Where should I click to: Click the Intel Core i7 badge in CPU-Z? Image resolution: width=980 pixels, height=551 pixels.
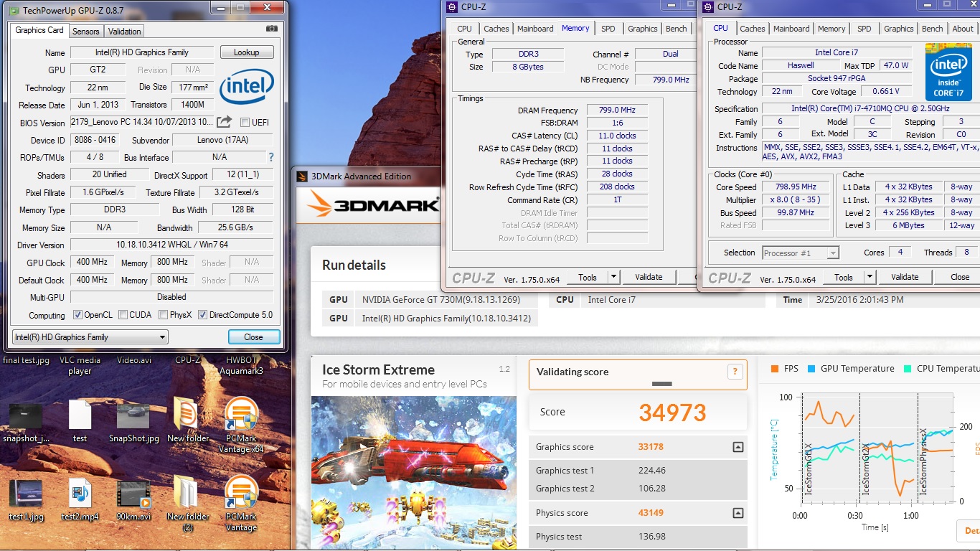coord(948,72)
